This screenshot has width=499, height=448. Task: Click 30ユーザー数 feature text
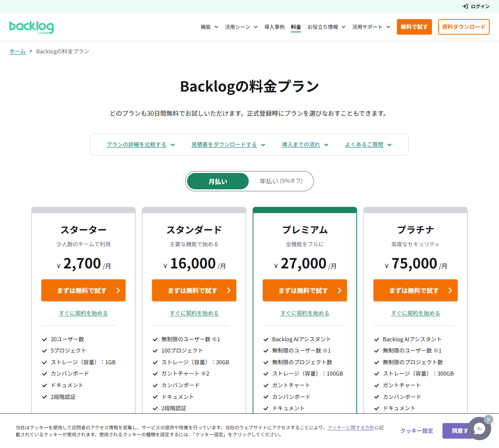point(67,339)
